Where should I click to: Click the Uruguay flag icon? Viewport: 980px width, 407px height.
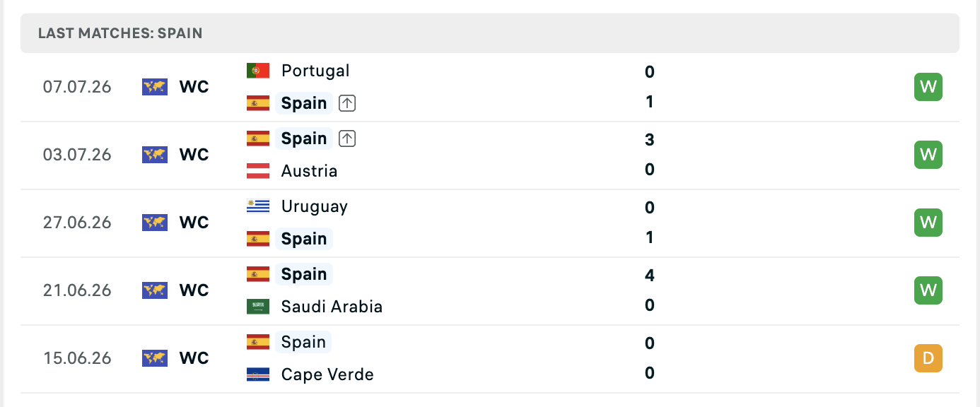(x=258, y=206)
